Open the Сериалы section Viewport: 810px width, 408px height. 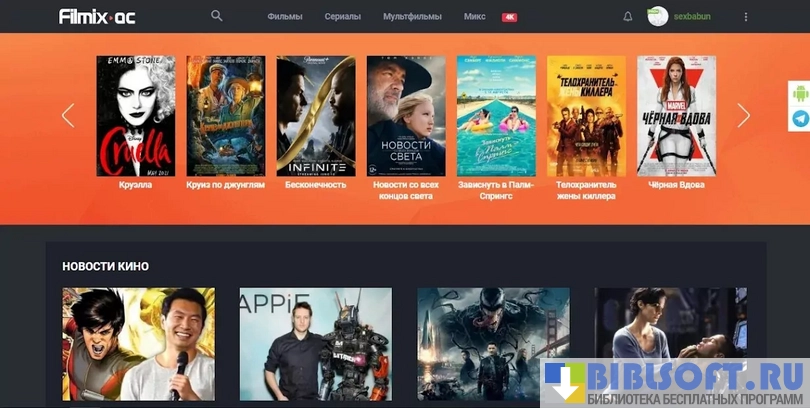343,17
